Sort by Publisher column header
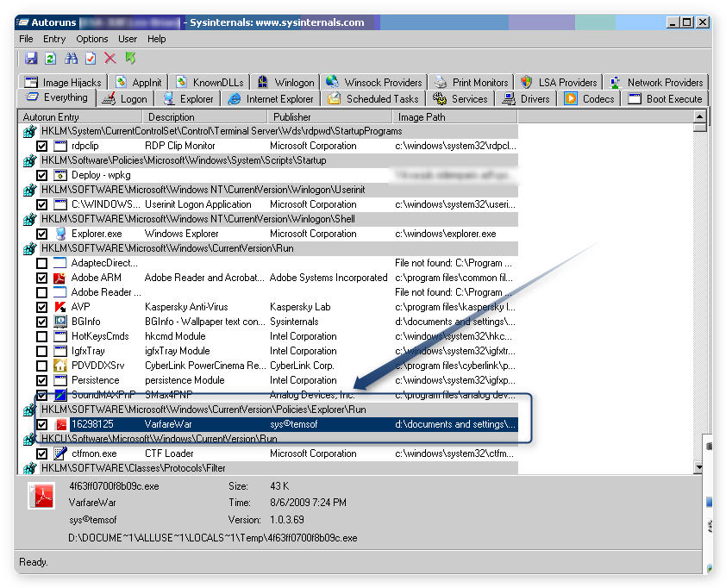Image resolution: width=726 pixels, height=588 pixels. click(x=330, y=117)
